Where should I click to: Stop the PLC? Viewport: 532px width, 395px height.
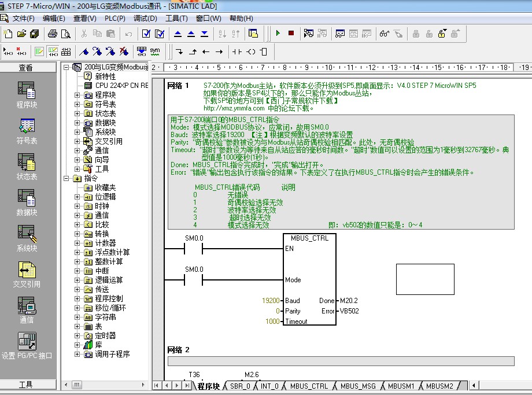point(292,33)
